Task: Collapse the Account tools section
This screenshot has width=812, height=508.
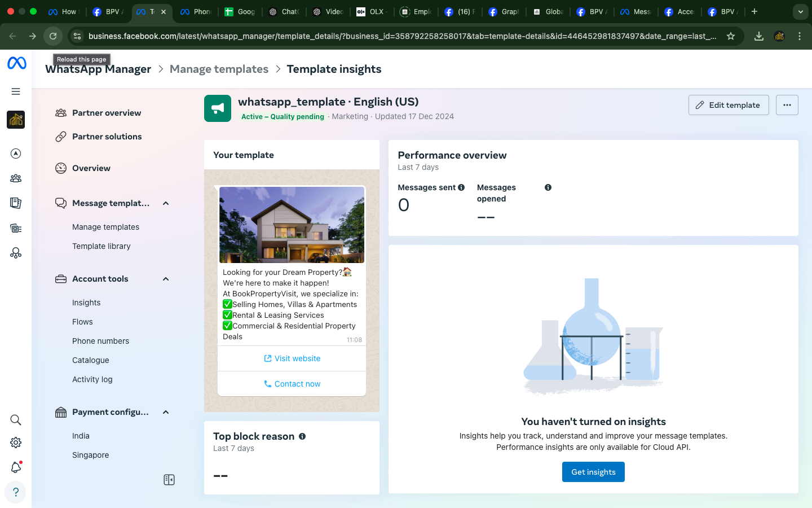Action: [166, 279]
